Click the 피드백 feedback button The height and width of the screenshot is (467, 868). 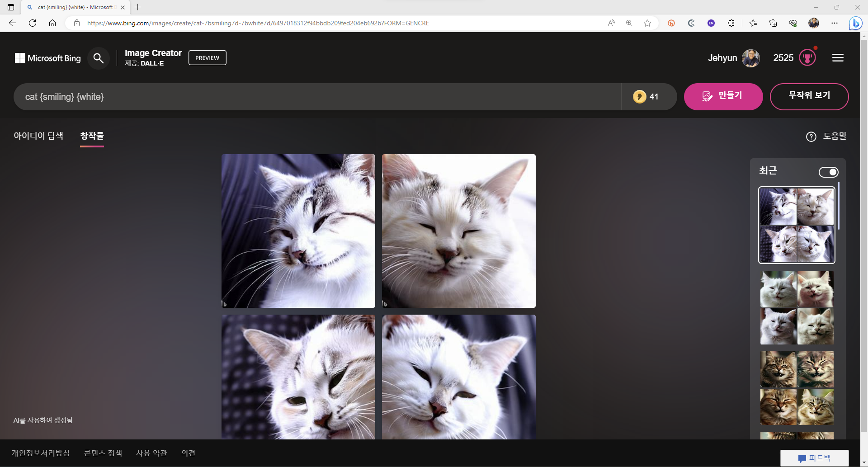coord(814,458)
